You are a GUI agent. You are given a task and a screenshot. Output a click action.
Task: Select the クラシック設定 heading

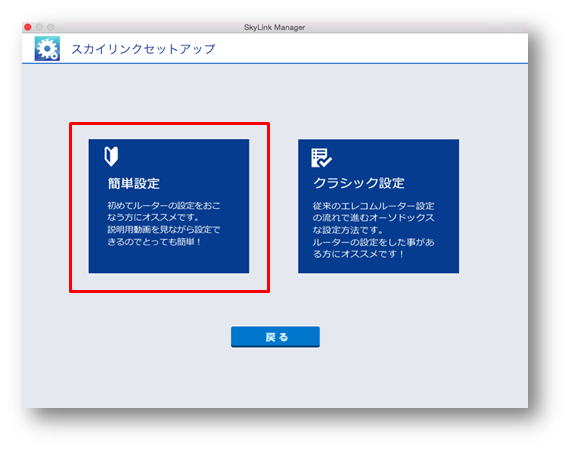(359, 183)
